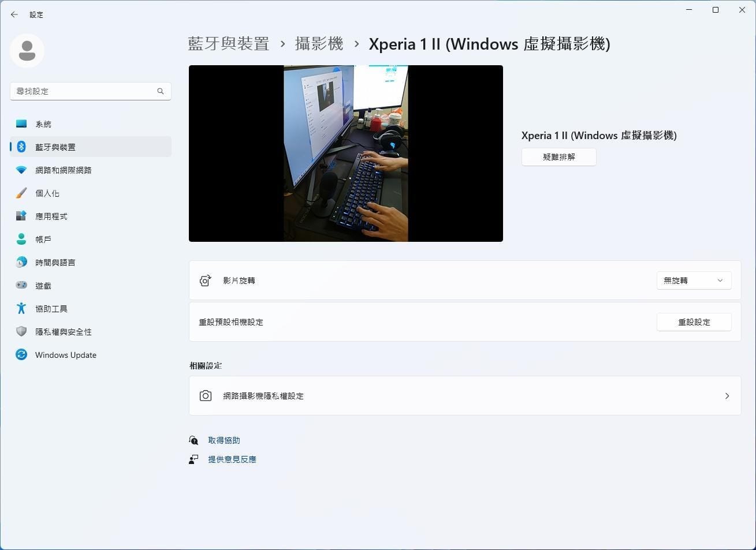Click the Windows Update sync icon
Image resolution: width=756 pixels, height=550 pixels.
21,355
